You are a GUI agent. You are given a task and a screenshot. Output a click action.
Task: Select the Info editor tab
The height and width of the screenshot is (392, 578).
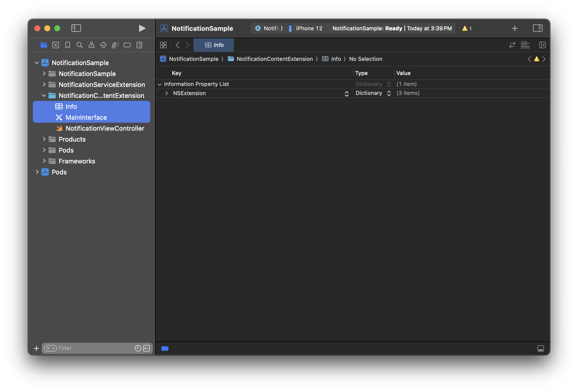tap(214, 45)
